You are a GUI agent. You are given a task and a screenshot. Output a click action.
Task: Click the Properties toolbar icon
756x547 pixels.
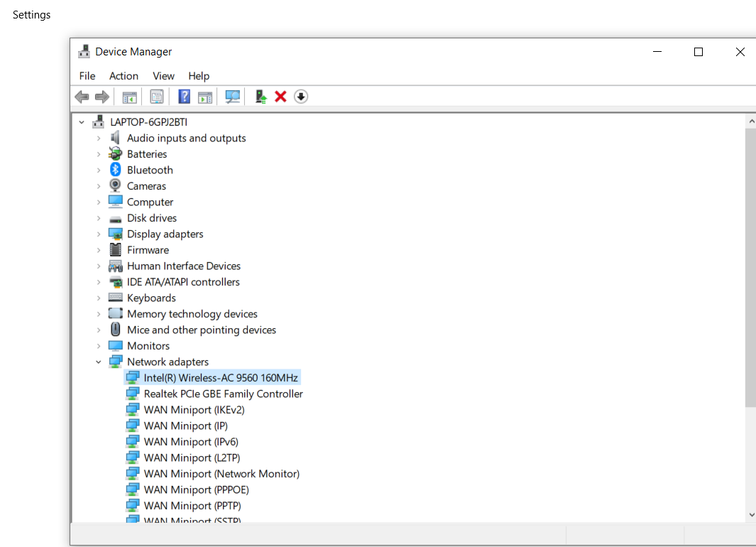(x=157, y=96)
